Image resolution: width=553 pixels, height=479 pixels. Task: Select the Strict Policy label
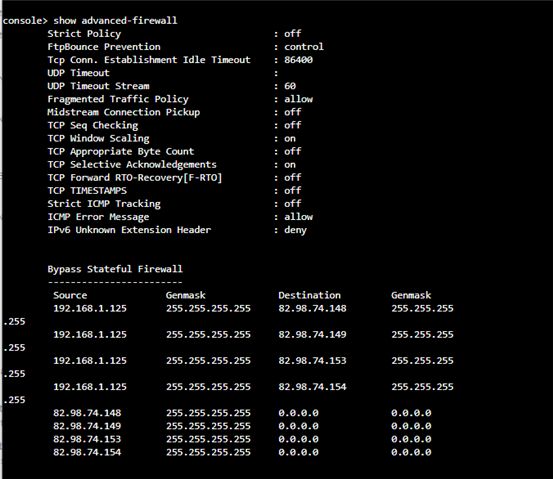tap(84, 34)
